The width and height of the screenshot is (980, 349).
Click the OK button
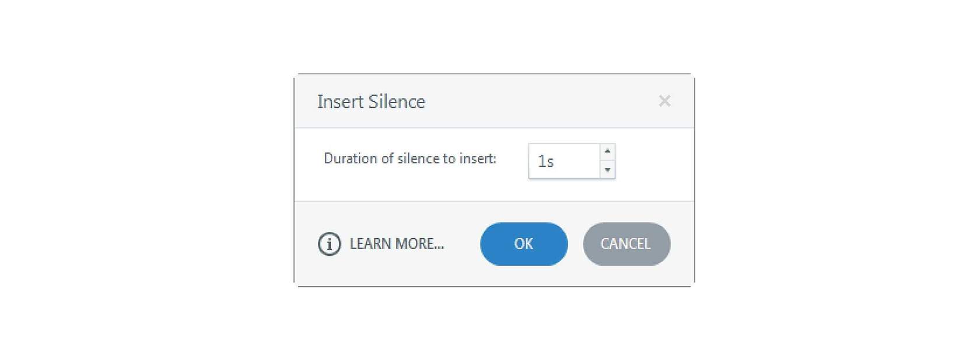524,244
